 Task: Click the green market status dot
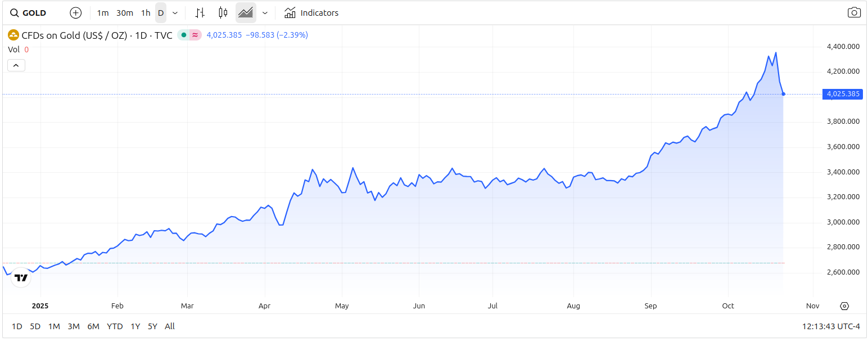(183, 35)
